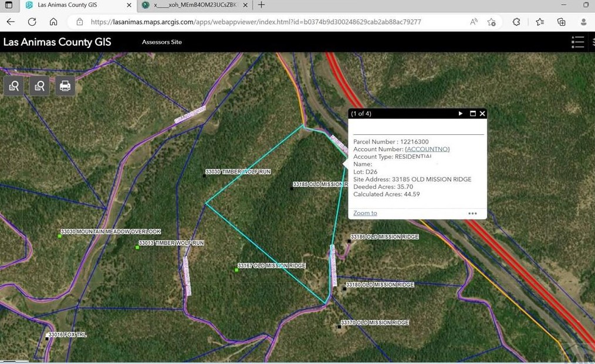595x364 pixels.
Task: Open the browser extensions menu
Action: tap(516, 22)
